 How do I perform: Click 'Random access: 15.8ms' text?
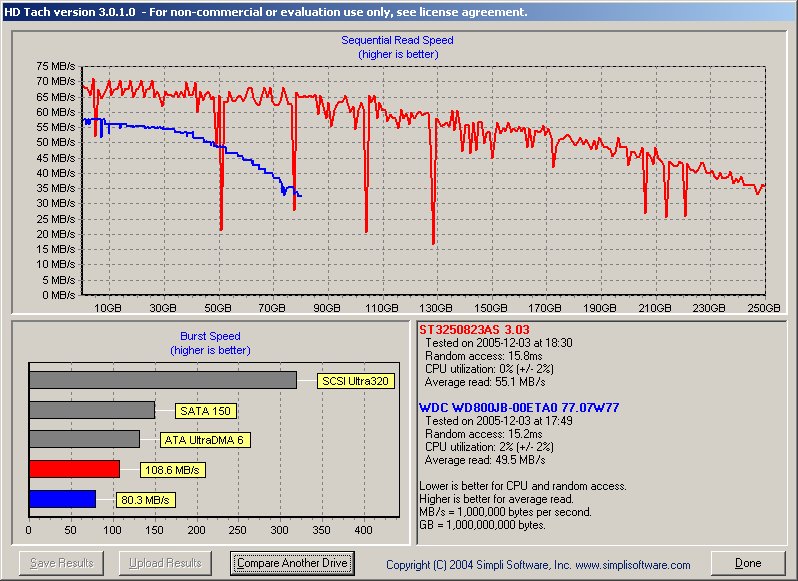coord(484,356)
